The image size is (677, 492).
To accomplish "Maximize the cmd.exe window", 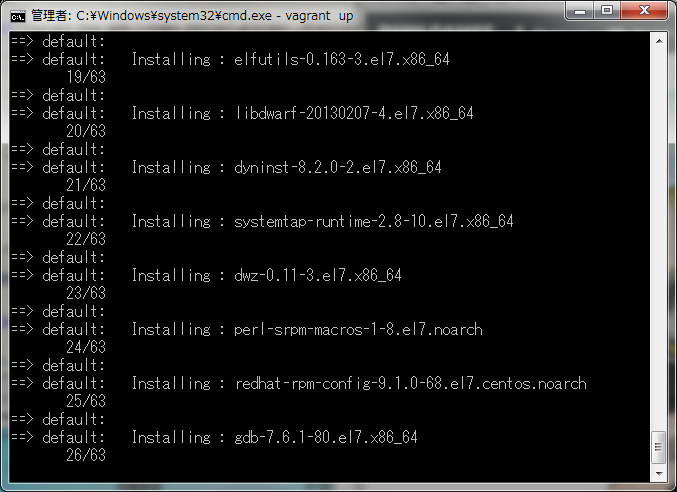I will click(607, 10).
